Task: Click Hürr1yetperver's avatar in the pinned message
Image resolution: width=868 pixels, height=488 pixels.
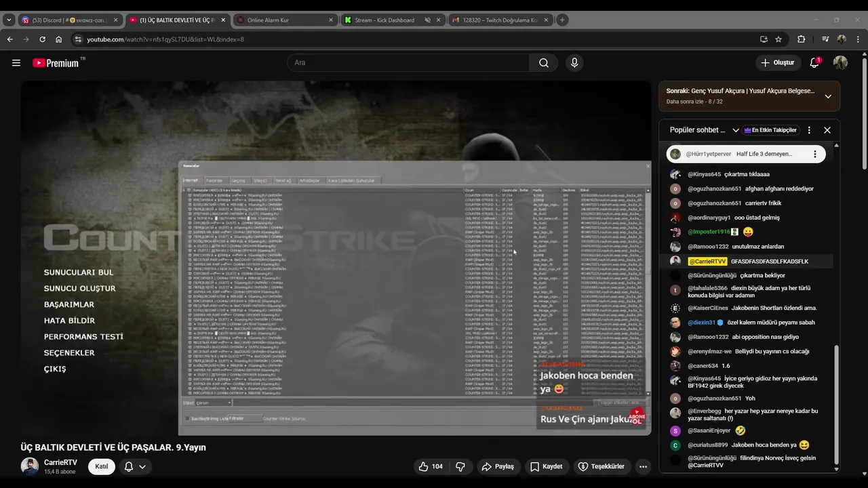Action: coord(675,154)
